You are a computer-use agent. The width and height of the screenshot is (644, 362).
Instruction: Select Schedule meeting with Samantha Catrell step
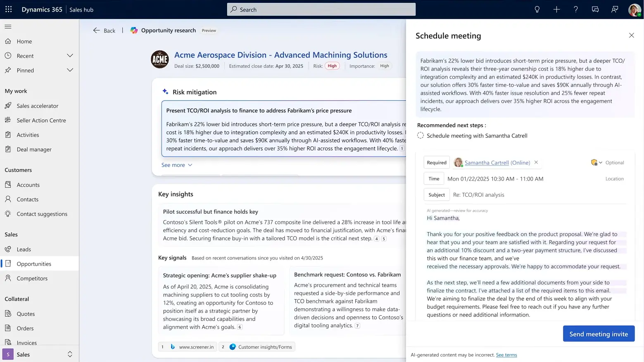(x=421, y=136)
